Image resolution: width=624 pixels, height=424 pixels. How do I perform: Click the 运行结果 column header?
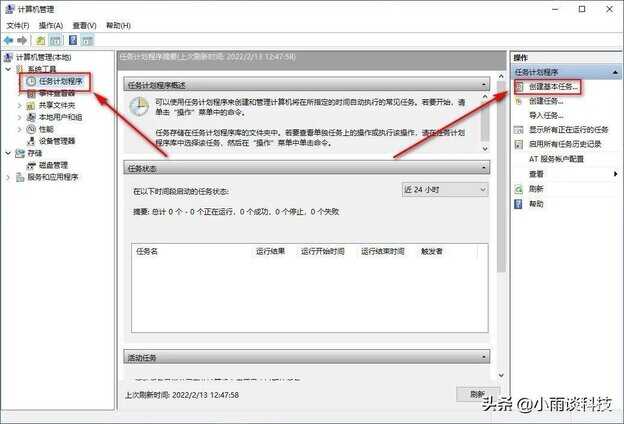[x=270, y=252]
